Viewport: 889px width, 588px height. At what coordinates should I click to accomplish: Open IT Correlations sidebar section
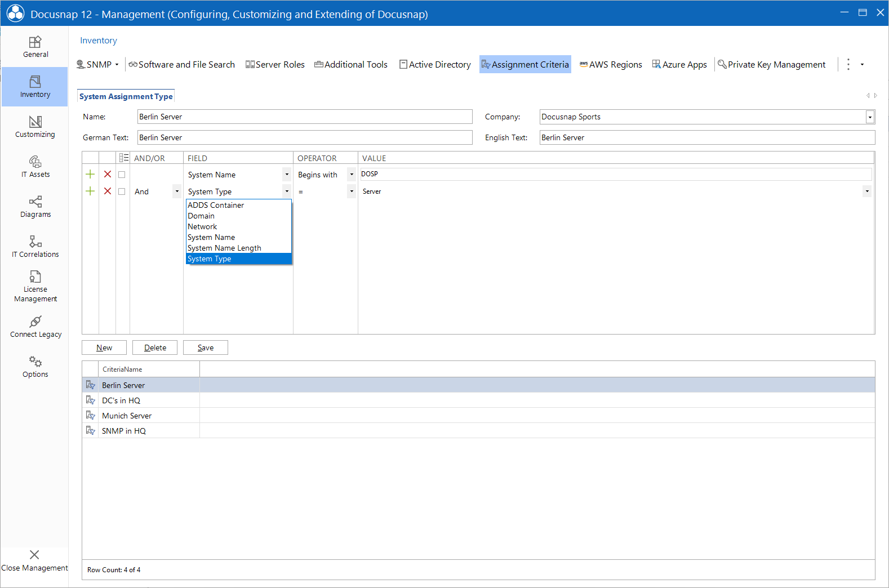(x=35, y=247)
